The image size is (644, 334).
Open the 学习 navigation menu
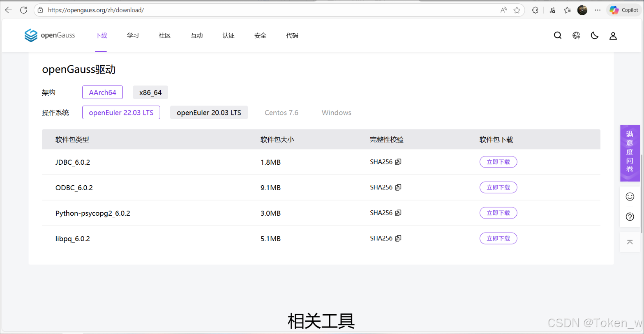(x=133, y=36)
